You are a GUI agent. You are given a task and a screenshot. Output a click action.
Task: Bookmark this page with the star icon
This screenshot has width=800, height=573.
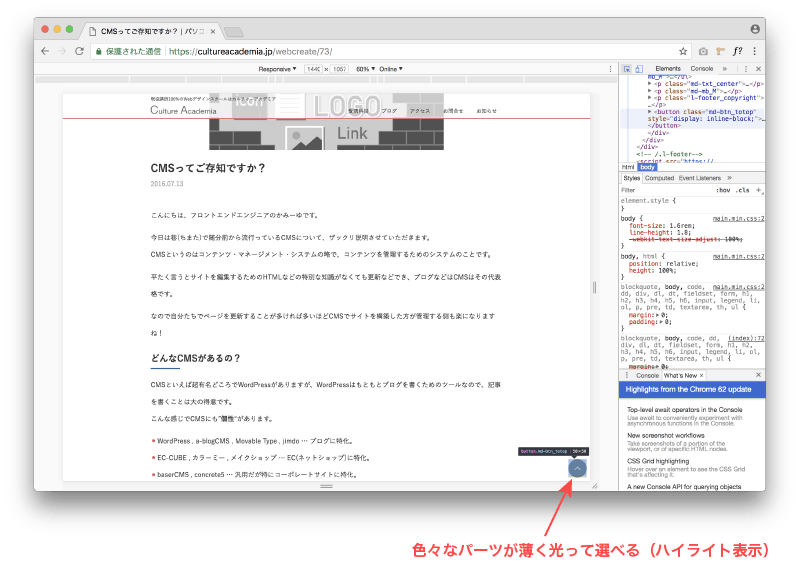click(x=683, y=51)
